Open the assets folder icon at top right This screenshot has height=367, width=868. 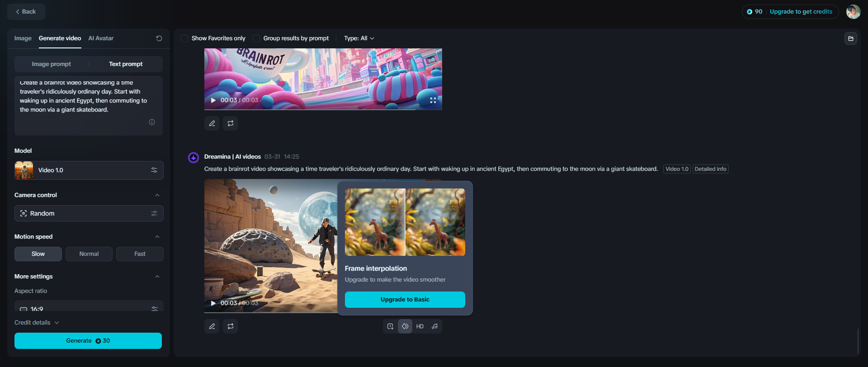tap(850, 38)
